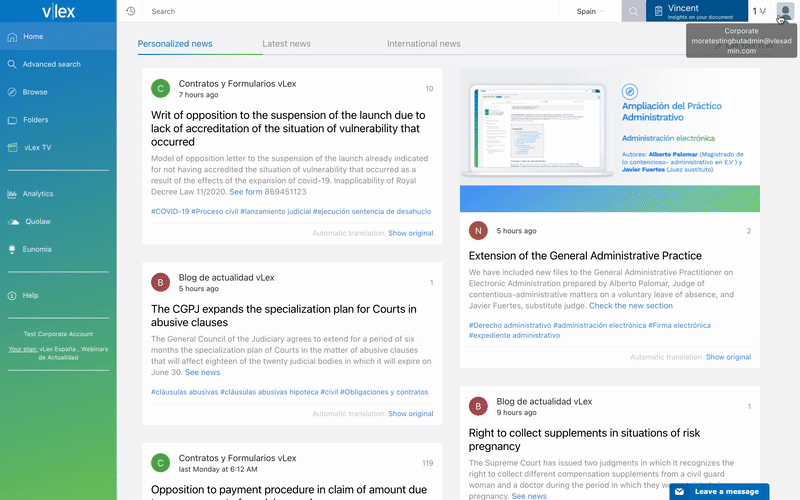Open 'Check the new section' link
This screenshot has height=500, width=800.
click(631, 306)
